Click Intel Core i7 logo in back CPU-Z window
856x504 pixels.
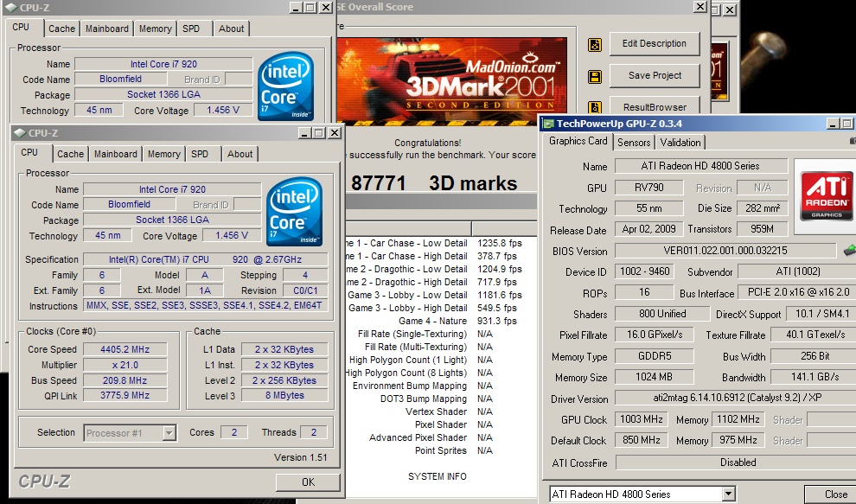[x=285, y=86]
